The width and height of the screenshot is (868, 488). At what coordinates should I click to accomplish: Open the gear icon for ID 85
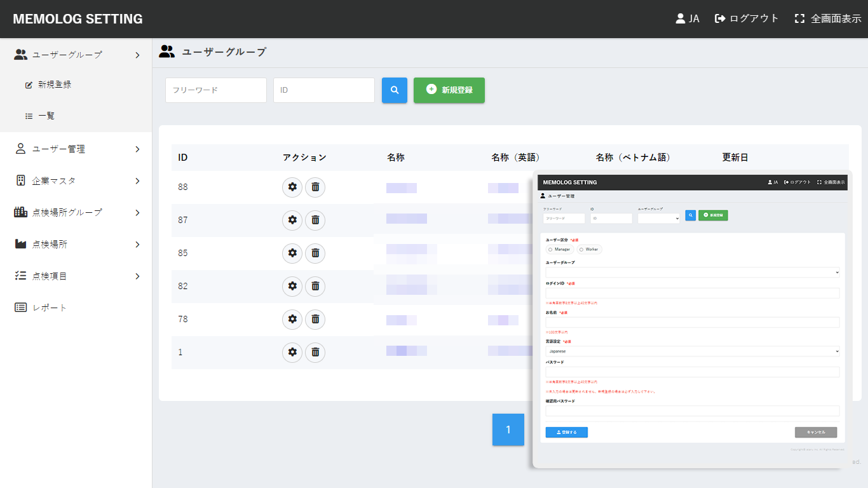[x=292, y=253]
